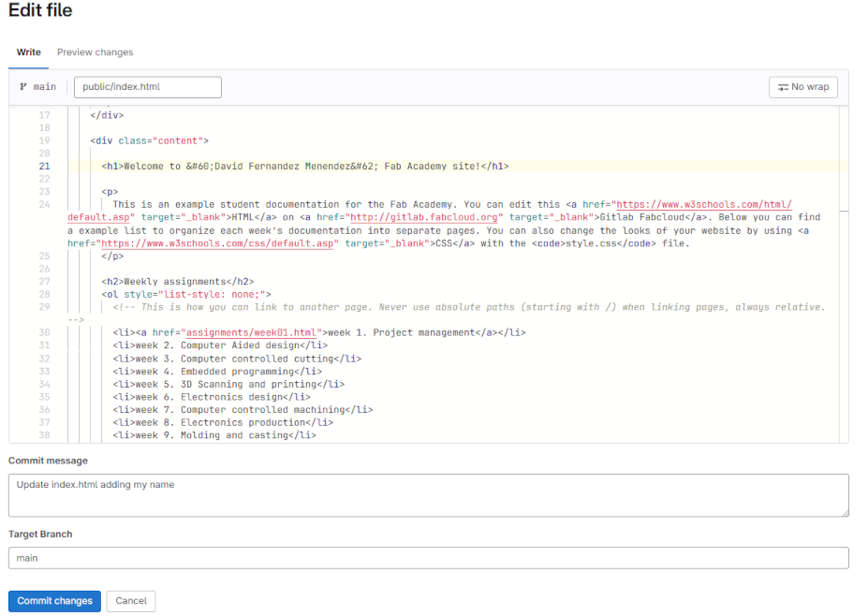Click the 'week 6. Electronics design' line
The image size is (868, 616).
[x=212, y=397]
